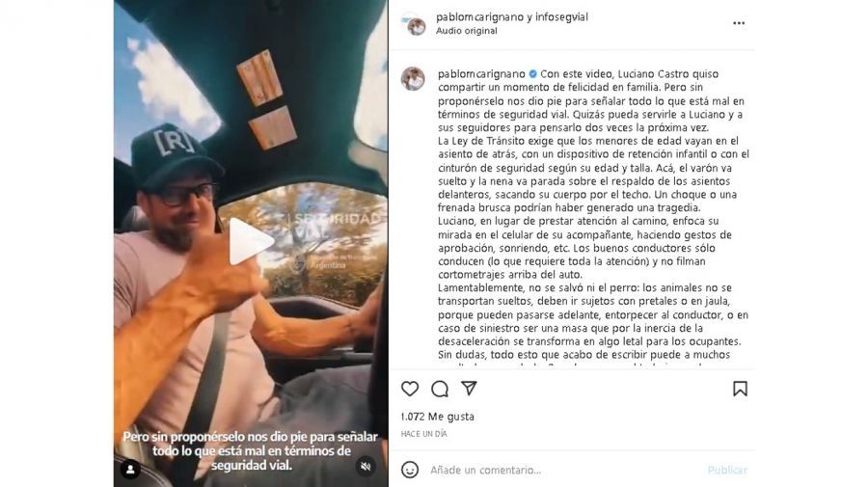Screen dimensions: 868x487
Task: Click the Publicar button
Action: click(727, 470)
